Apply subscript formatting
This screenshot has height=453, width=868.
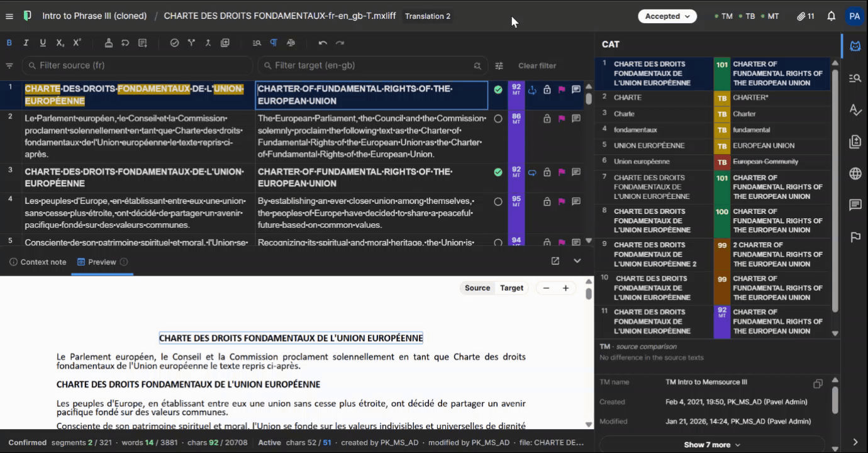tap(60, 43)
